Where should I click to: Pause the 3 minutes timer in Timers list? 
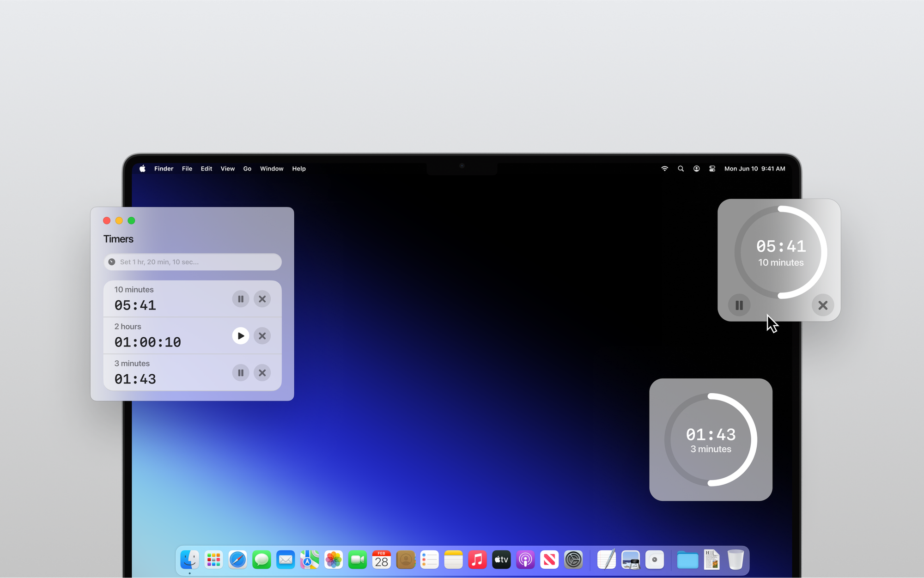(x=241, y=373)
